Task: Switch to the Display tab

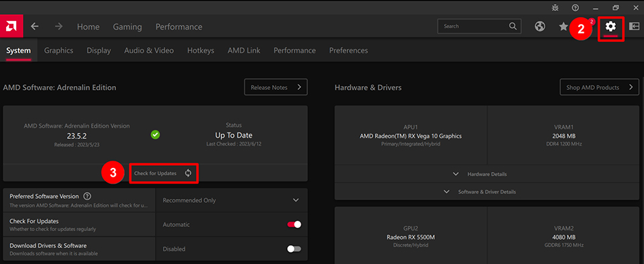Action: coord(99,50)
